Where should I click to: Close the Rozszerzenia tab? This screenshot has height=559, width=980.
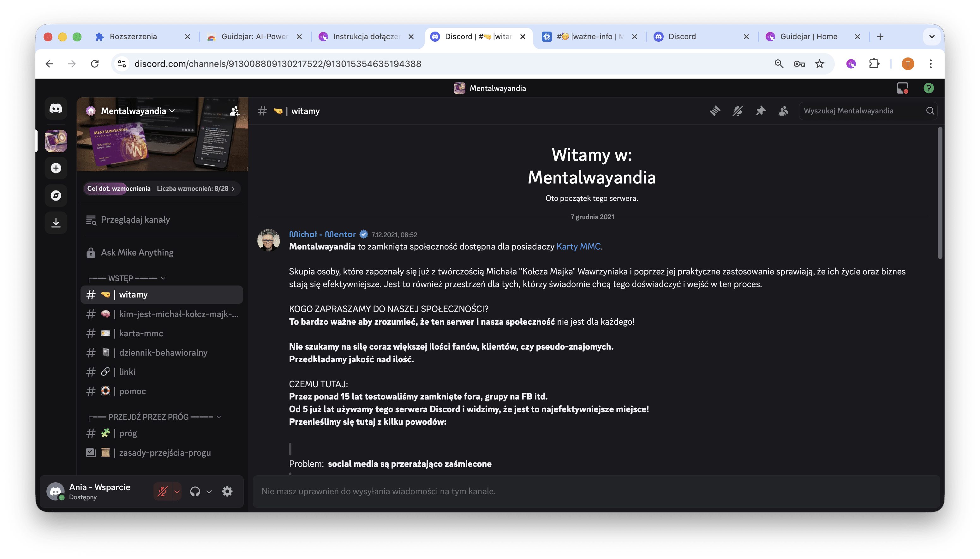click(x=187, y=36)
